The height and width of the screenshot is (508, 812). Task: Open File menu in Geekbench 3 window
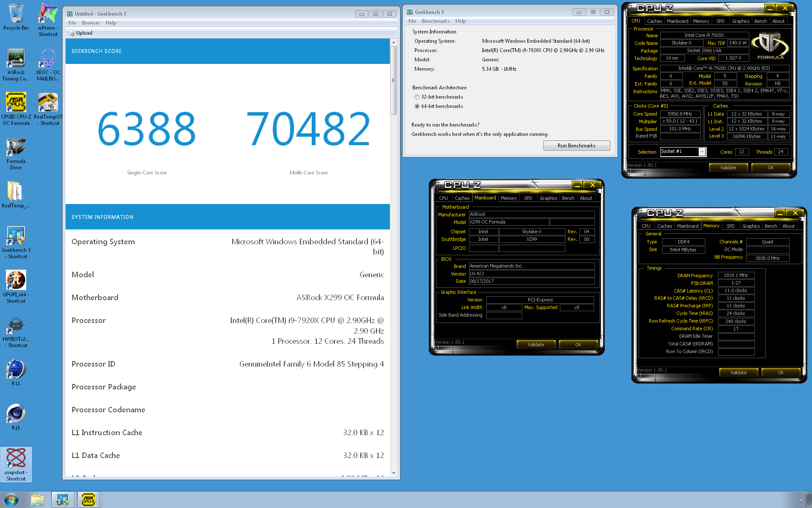point(412,21)
